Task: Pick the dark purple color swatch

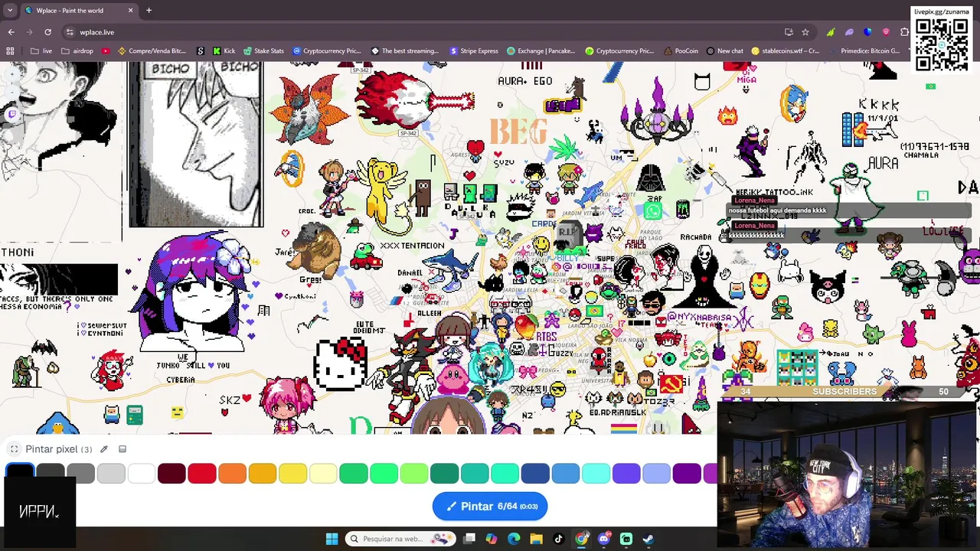Action: [687, 473]
